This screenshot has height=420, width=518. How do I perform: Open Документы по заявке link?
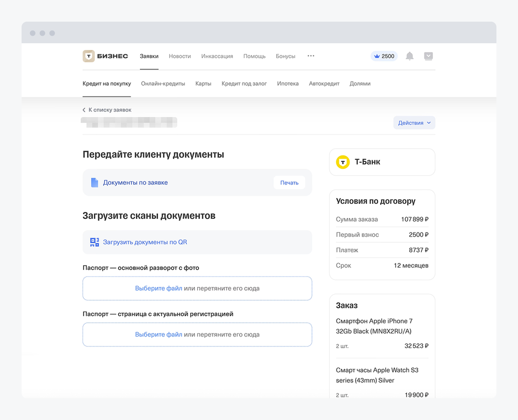click(135, 183)
